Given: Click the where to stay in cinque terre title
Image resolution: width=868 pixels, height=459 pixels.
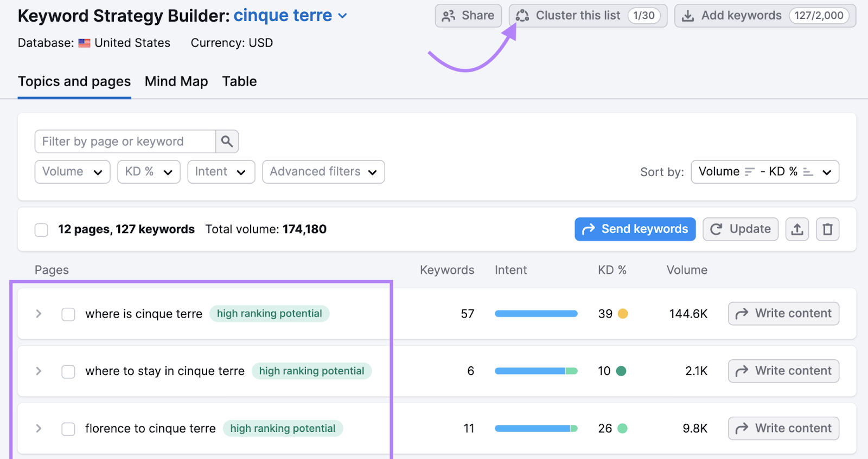Looking at the screenshot, I should click(x=165, y=372).
